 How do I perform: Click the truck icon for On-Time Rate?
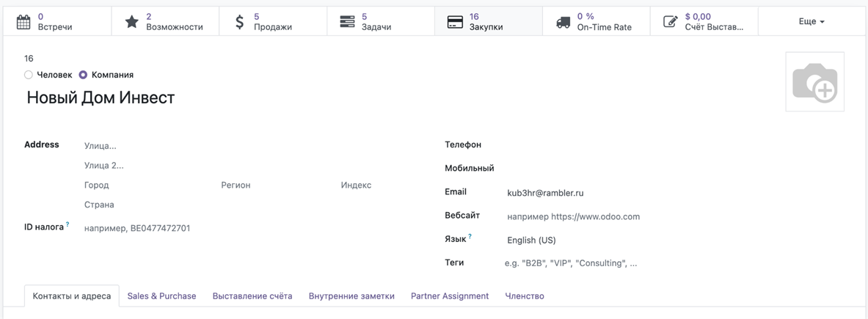[563, 22]
